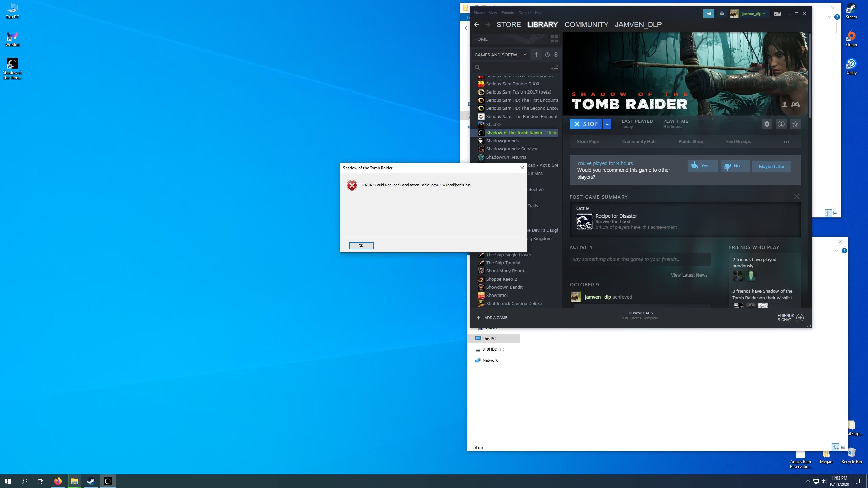Open Steam Big Picture mode icon
This screenshot has height=488, width=868.
(x=777, y=14)
